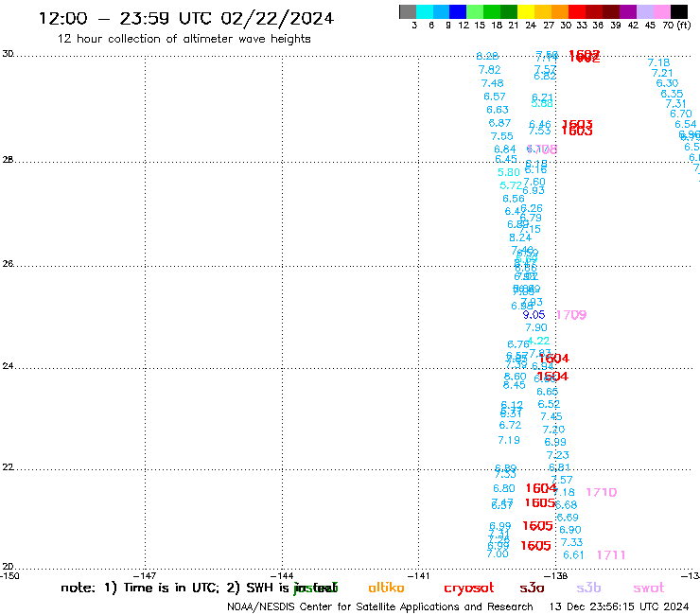Viewport: 700px width, 615px height.
Task: Select the '(ft)' unit label in legend
Action: 684,25
